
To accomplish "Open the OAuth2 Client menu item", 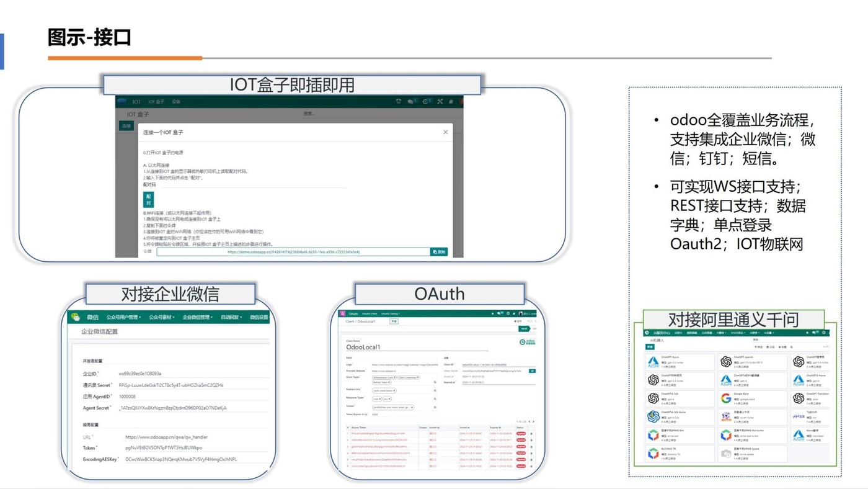I will [370, 313].
